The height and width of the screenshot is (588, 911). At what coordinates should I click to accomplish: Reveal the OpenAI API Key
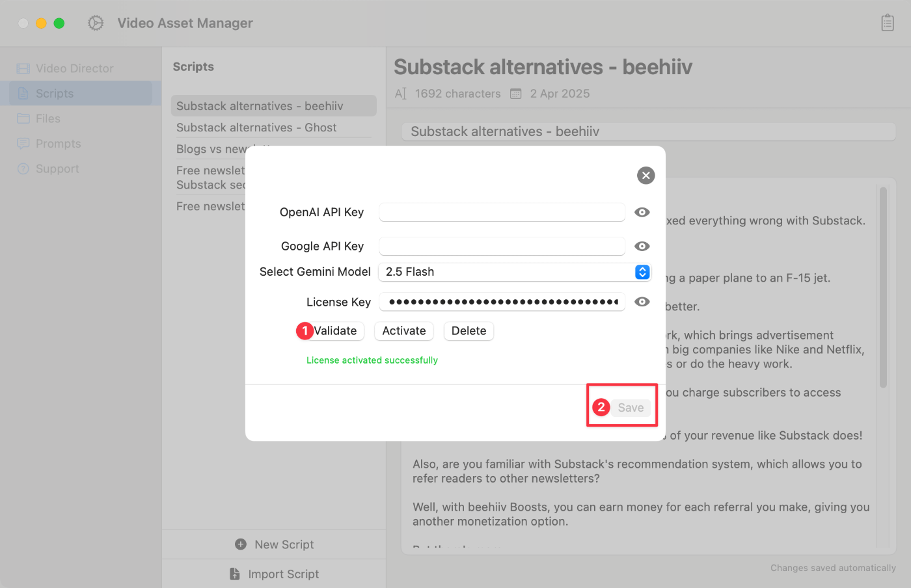[642, 212]
